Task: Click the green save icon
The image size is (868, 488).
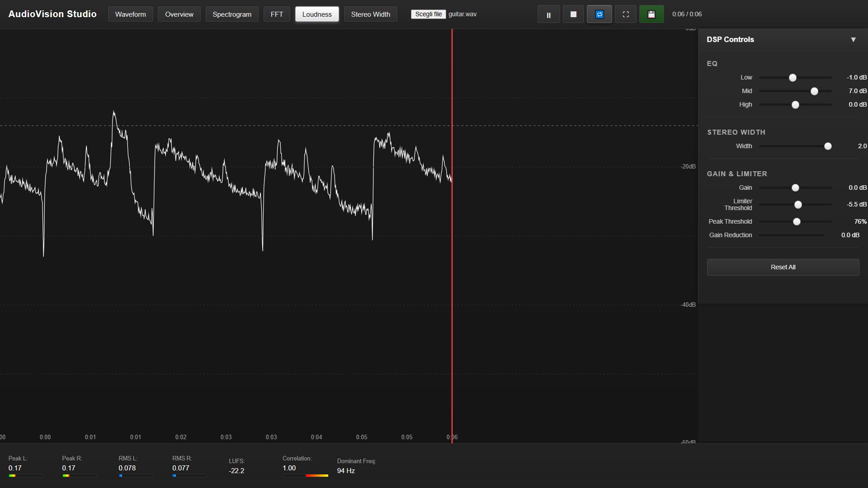Action: (651, 14)
